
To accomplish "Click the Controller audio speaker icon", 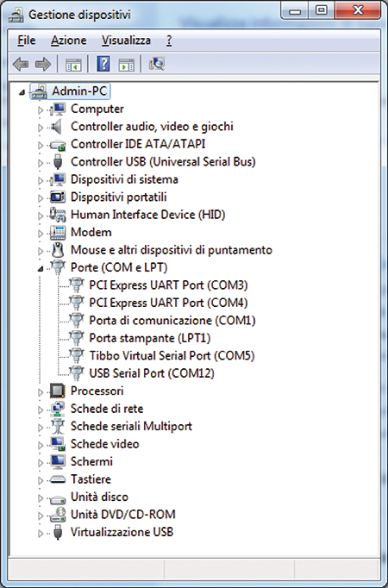I will (x=57, y=127).
